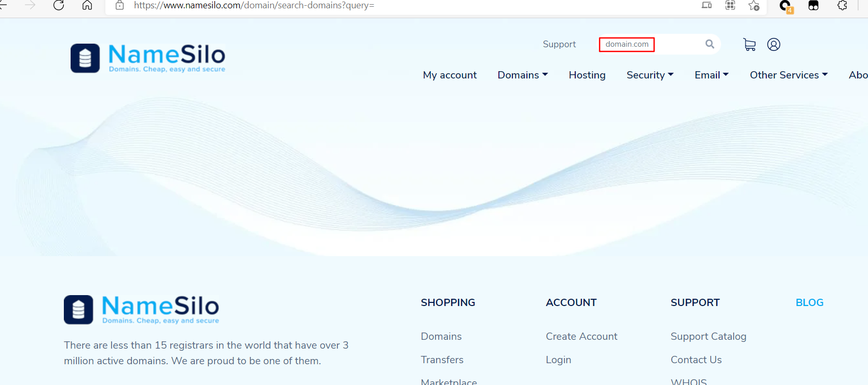
Task: Open browser extensions puzzle icon
Action: click(x=842, y=6)
